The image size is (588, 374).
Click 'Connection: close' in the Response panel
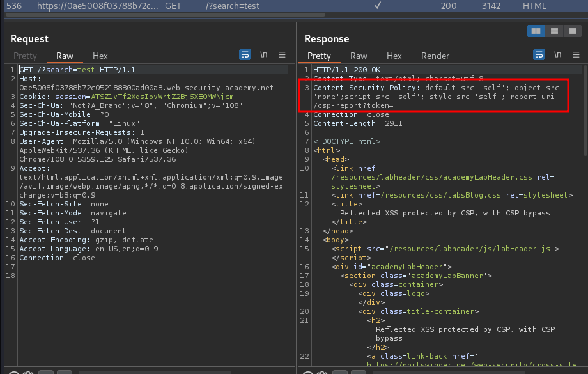[x=351, y=114]
